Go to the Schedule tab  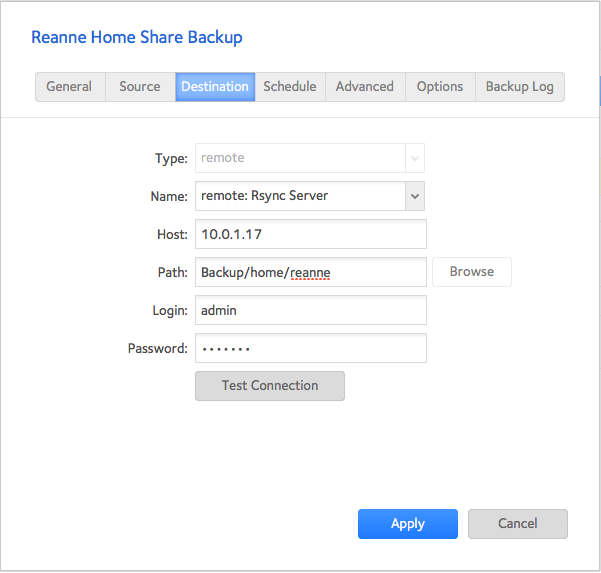(x=290, y=87)
